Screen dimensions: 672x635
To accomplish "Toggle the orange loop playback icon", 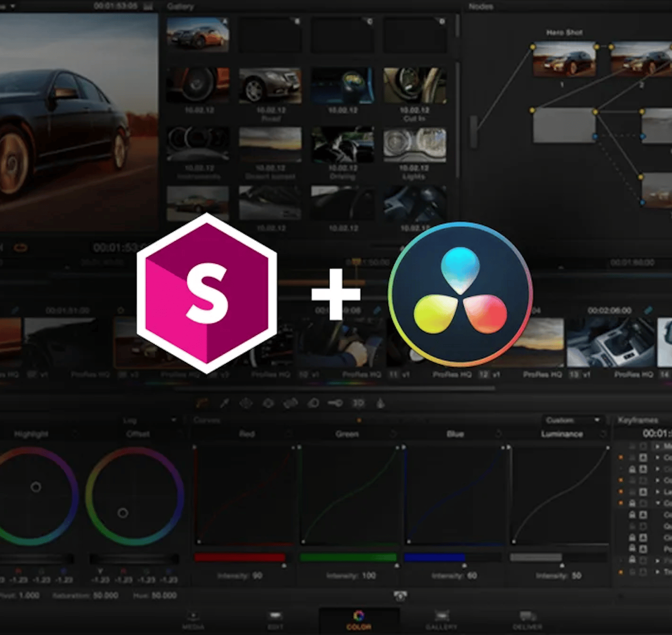I will pos(21,247).
